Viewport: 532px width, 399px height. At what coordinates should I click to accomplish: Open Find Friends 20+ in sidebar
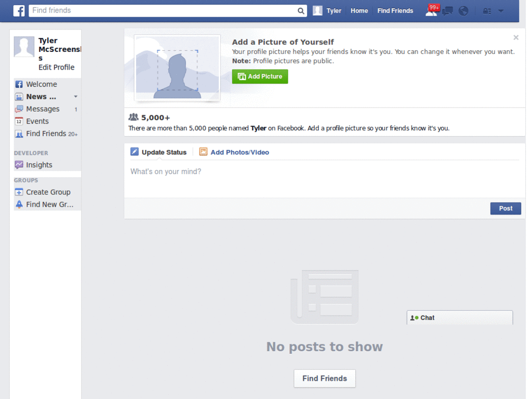[x=47, y=134]
